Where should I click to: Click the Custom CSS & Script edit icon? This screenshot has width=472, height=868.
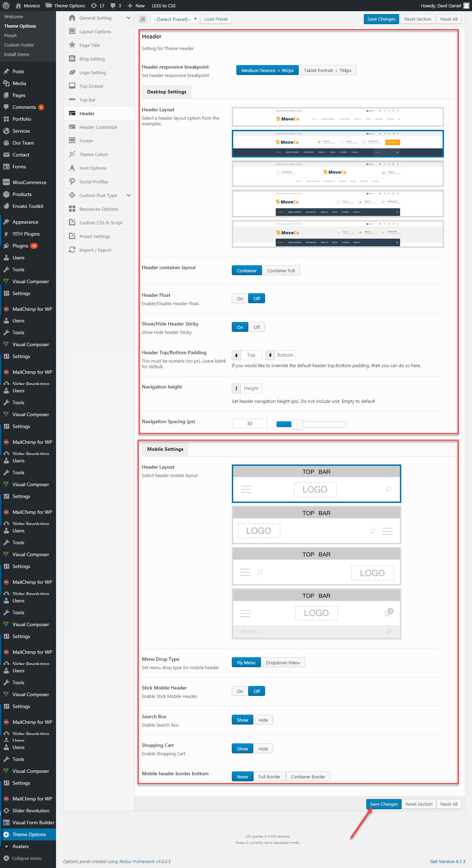72,222
